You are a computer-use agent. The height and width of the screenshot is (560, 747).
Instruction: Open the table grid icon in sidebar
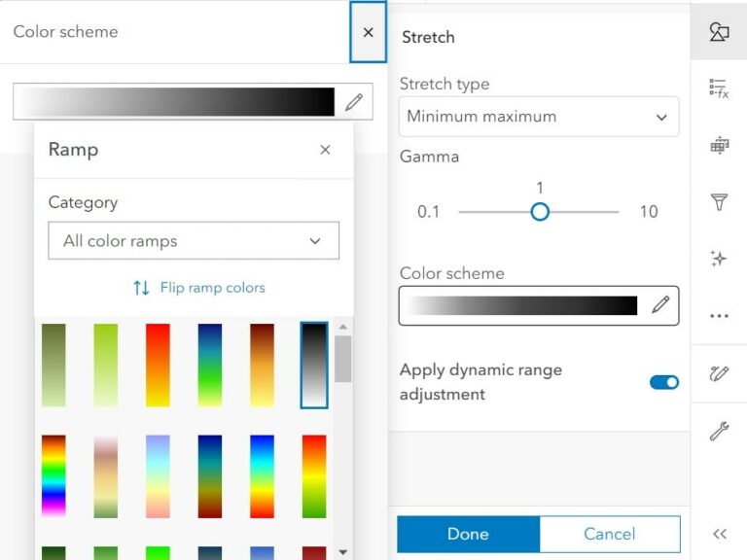pos(719,145)
